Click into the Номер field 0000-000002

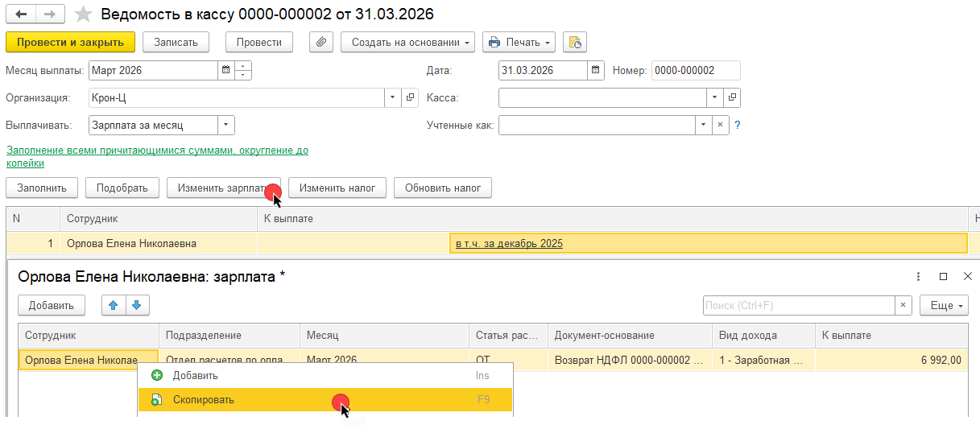click(696, 71)
